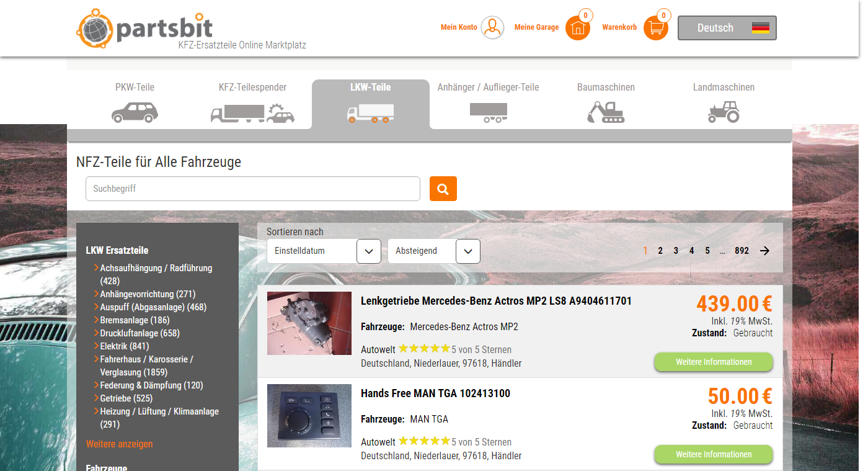This screenshot has height=471, width=868.
Task: Click first yellow star of Hands Free rating
Action: pos(404,441)
